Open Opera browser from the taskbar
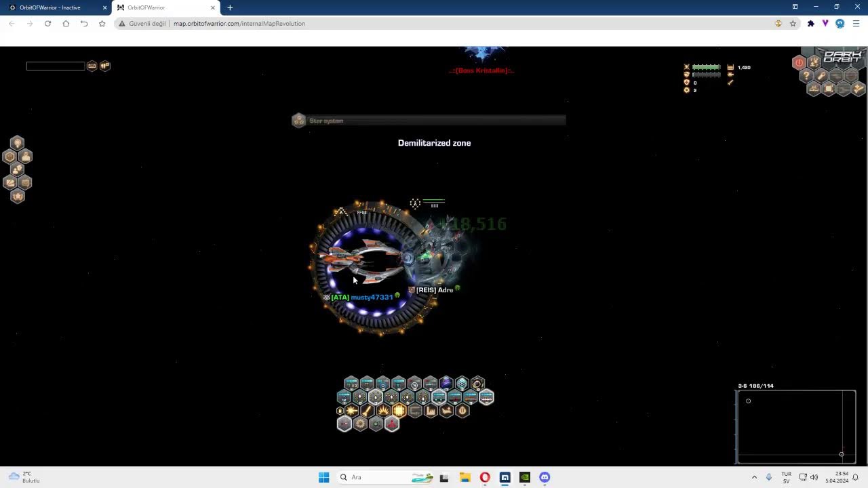868x488 pixels. pos(485,477)
